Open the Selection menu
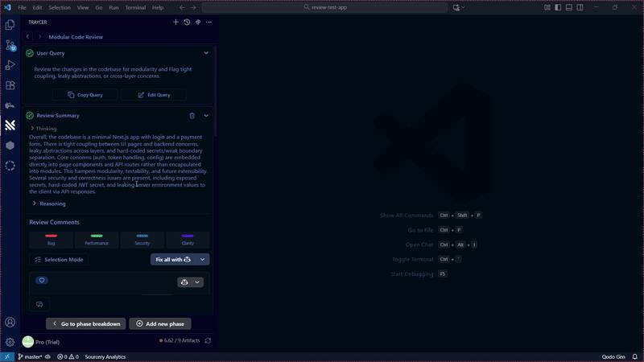The image size is (644, 362). point(59,7)
